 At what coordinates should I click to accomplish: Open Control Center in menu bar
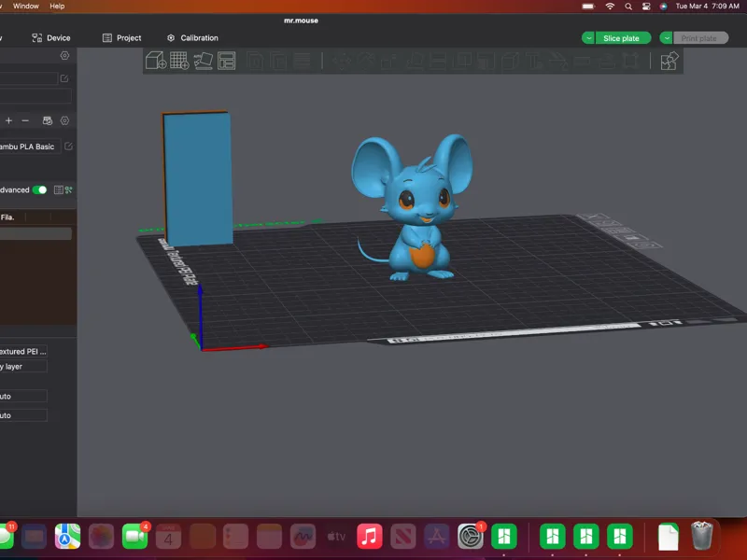646,7
